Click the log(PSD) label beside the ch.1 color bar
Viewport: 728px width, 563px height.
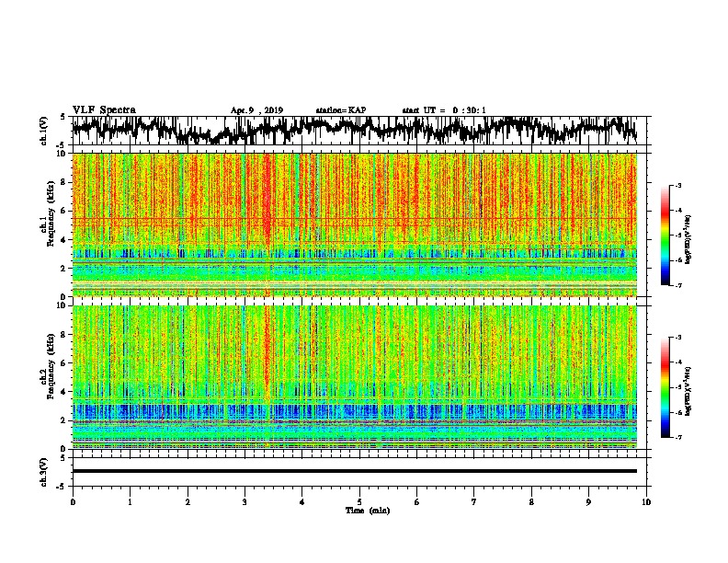pyautogui.click(x=688, y=239)
